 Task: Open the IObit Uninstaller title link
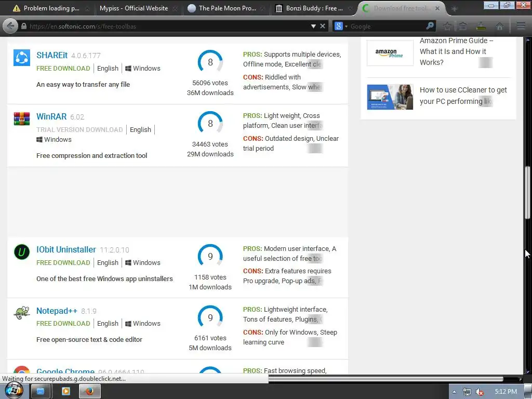(66, 249)
